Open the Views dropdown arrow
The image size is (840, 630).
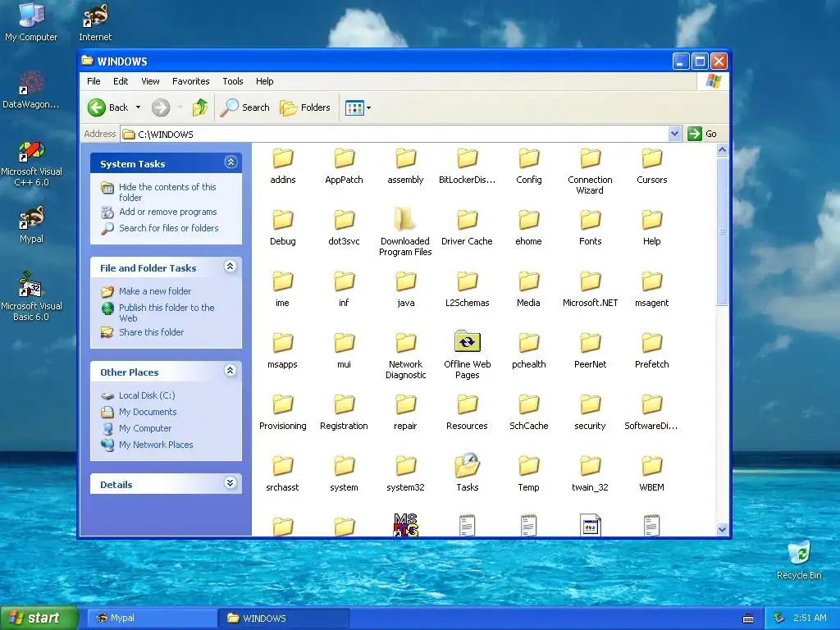[368, 107]
